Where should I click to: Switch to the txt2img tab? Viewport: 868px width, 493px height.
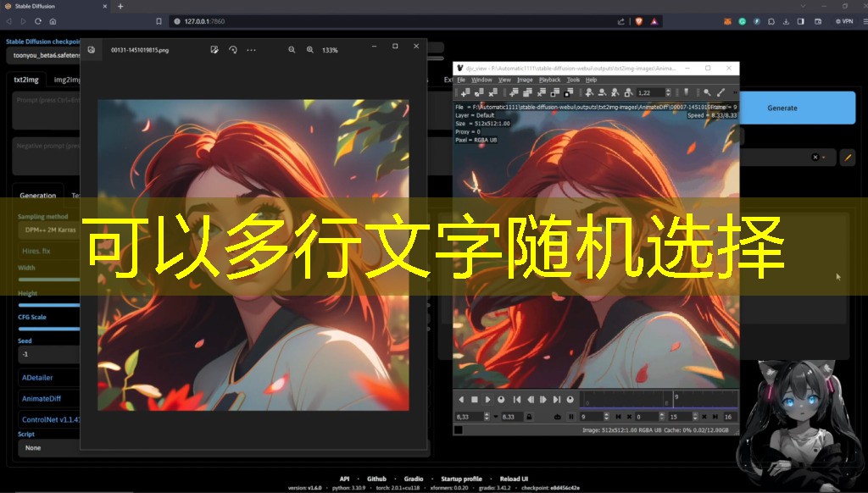26,80
